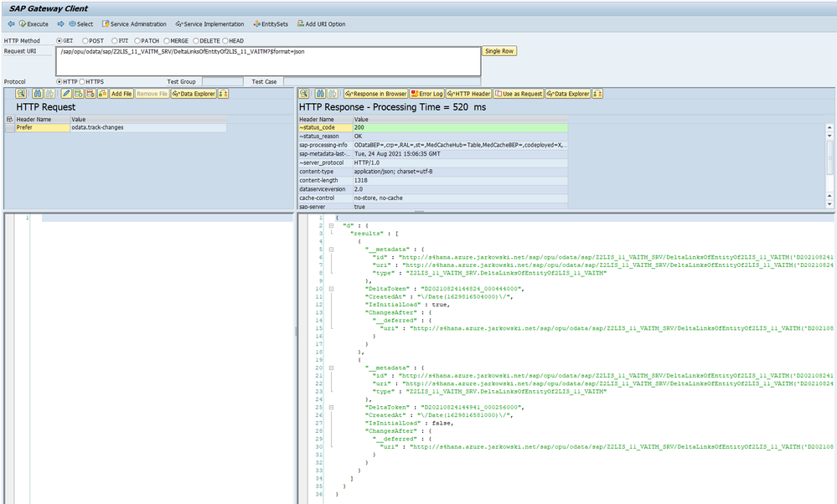Choose the DELETE HTTP method option
The width and height of the screenshot is (837, 504).
tap(196, 40)
